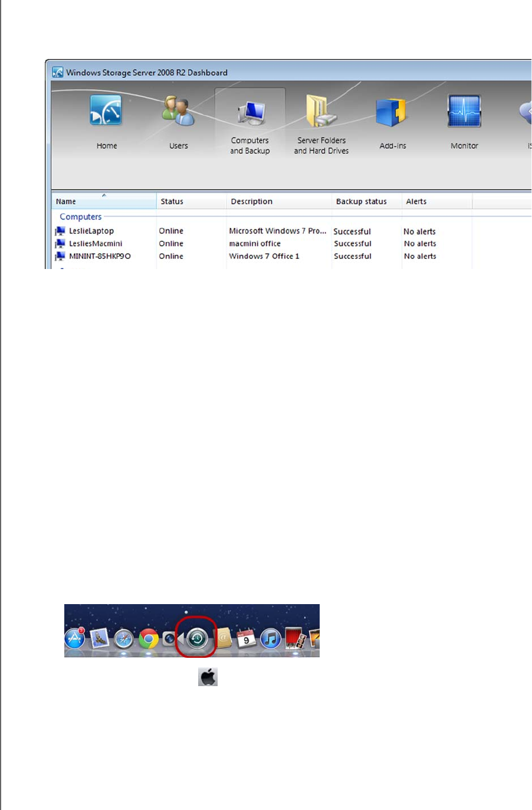Open FaceTime camera icon in the dock
This screenshot has height=810, width=532.
(x=170, y=638)
